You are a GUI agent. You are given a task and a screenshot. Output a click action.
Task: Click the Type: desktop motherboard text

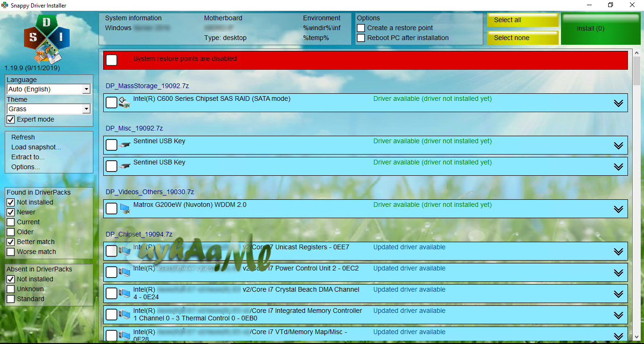225,38
